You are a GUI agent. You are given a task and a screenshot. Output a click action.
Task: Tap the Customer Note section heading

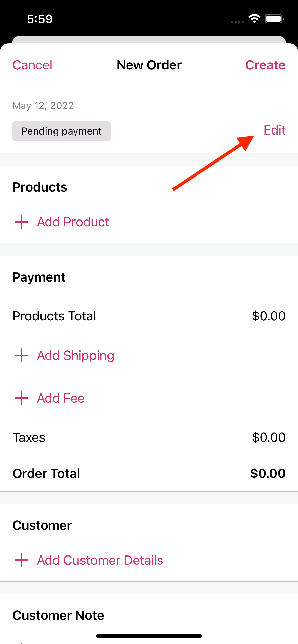coord(58,615)
